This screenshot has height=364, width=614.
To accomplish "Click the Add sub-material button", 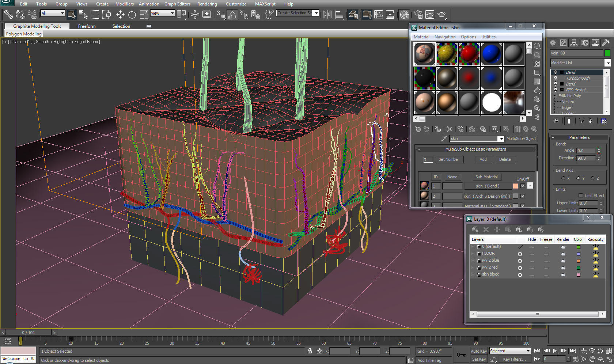I will point(483,159).
